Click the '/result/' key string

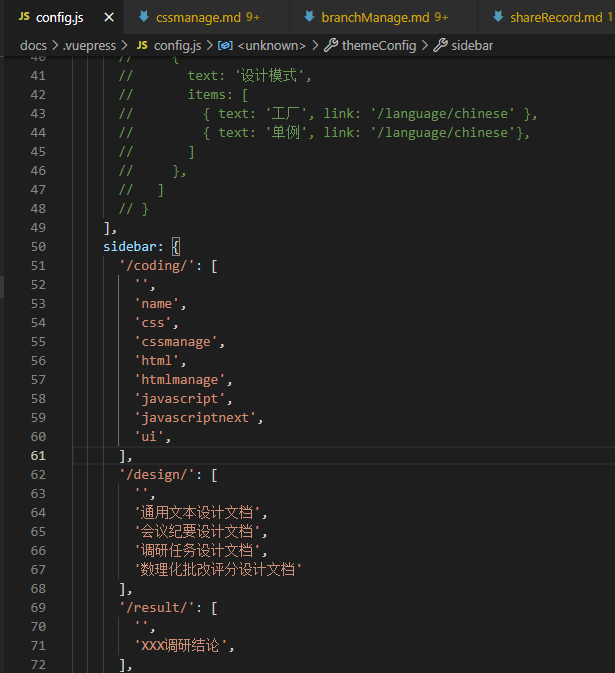point(156,608)
